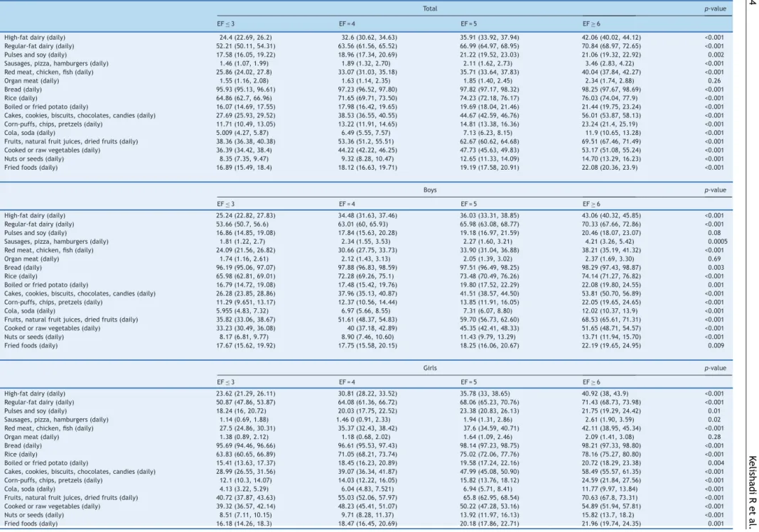
Task: Click p-value "0.009" for Boys fried foods
Action: [x=716, y=346]
